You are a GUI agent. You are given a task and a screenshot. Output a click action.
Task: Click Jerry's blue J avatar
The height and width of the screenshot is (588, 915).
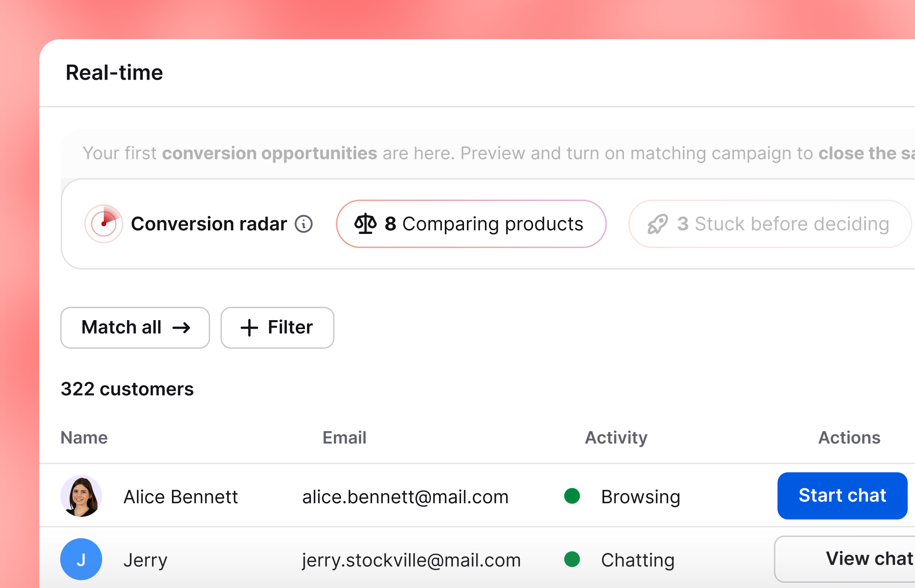81,559
